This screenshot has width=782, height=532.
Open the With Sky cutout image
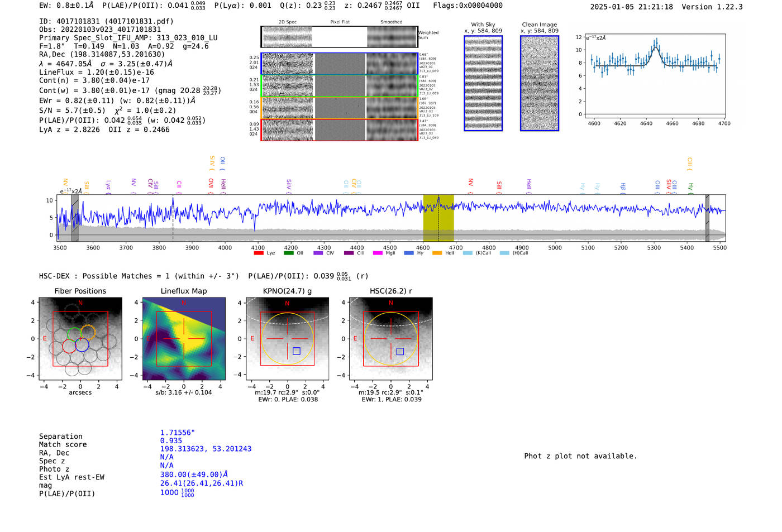[483, 83]
